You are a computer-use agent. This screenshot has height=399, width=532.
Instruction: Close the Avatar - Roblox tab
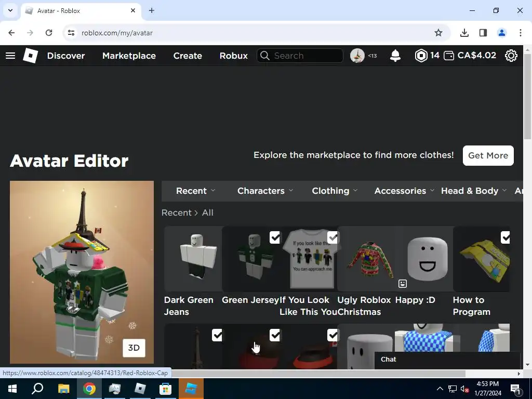[x=133, y=10]
